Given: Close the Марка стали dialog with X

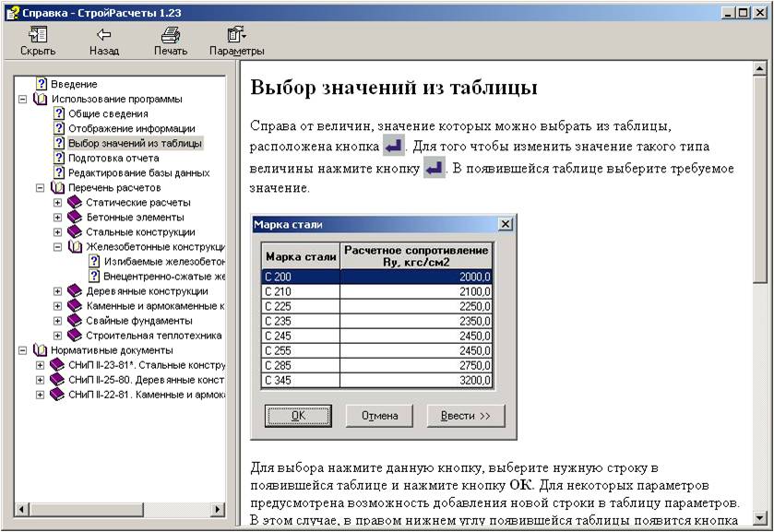Looking at the screenshot, I should 505,225.
